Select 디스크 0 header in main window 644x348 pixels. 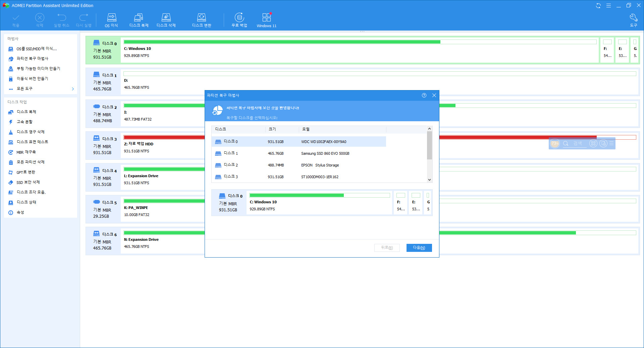[103, 50]
